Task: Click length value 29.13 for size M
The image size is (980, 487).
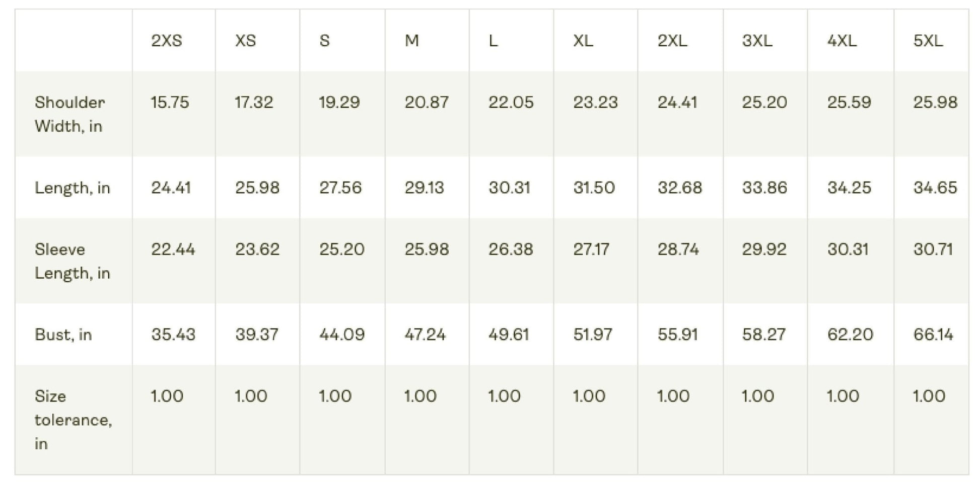Action: click(424, 188)
